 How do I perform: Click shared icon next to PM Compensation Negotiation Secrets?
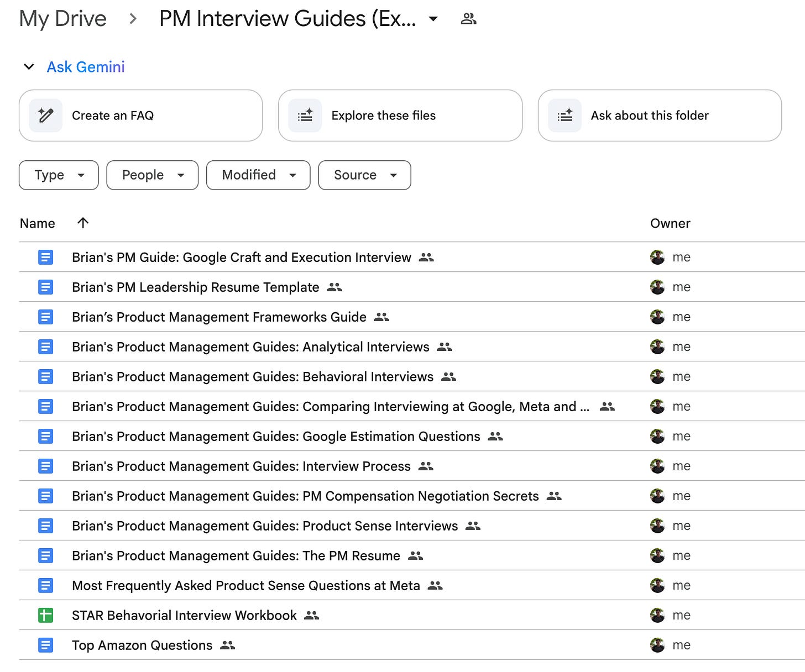point(554,496)
